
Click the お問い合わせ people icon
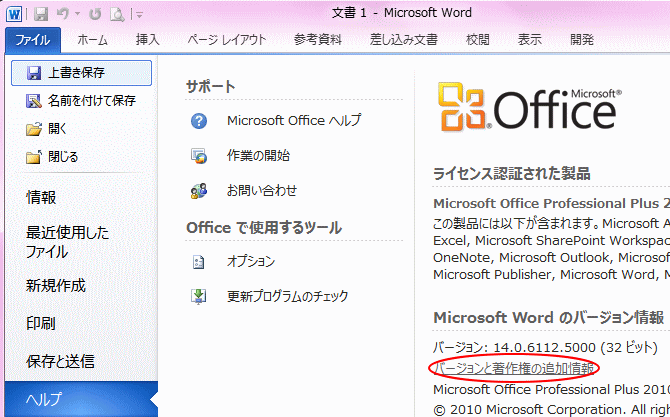199,191
